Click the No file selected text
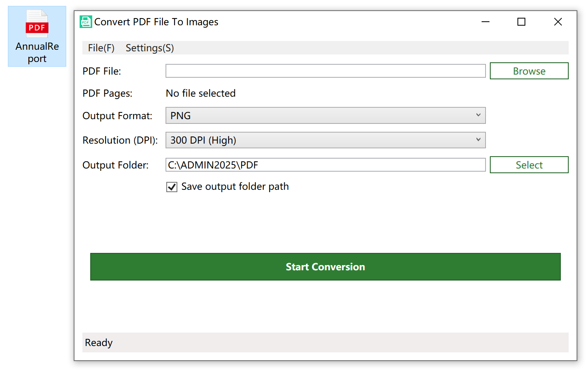 (x=200, y=93)
